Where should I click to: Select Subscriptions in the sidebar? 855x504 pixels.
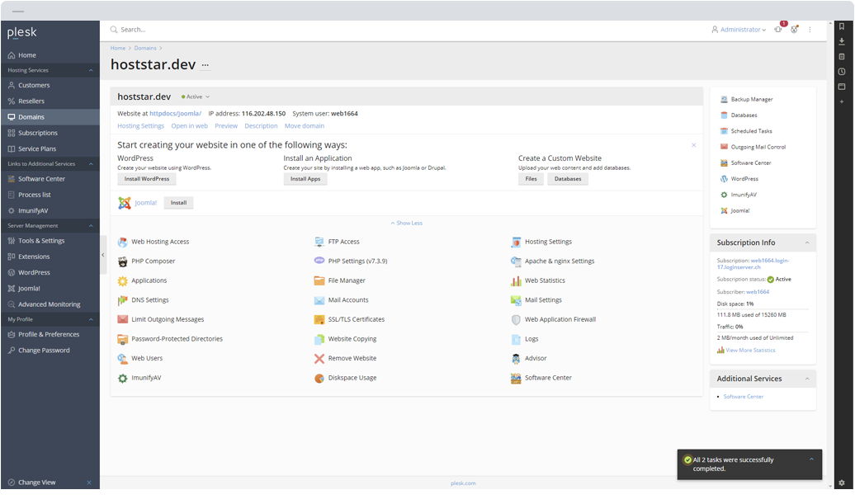coord(50,133)
